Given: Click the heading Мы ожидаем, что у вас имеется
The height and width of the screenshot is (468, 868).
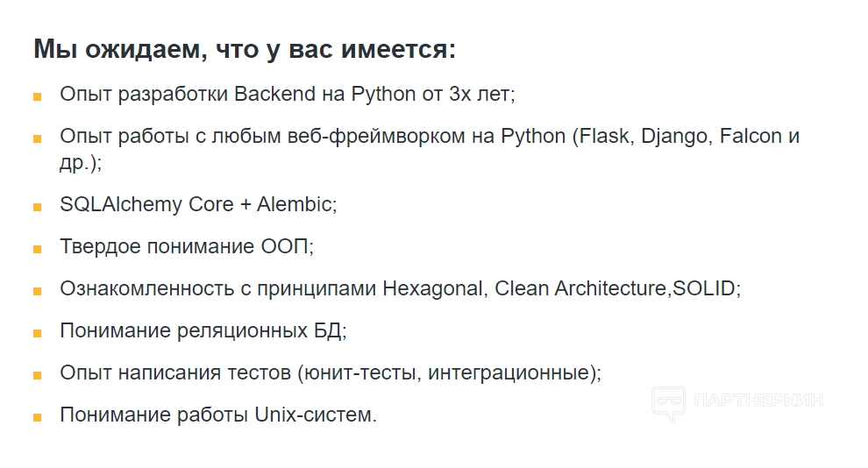Looking at the screenshot, I should pos(245,49).
